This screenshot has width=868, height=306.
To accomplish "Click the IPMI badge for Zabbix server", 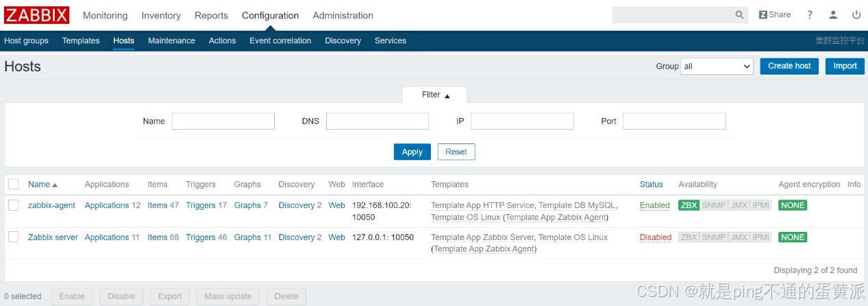I will point(760,237).
